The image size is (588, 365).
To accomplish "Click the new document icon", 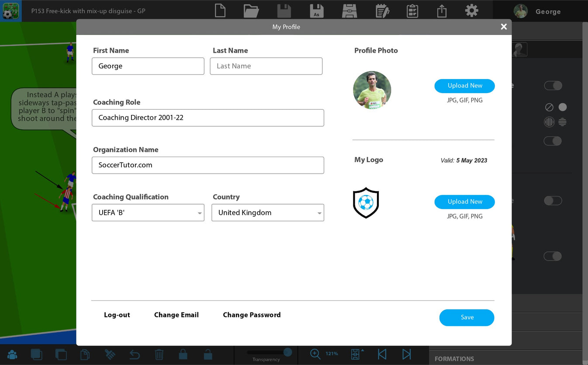I will [220, 10].
